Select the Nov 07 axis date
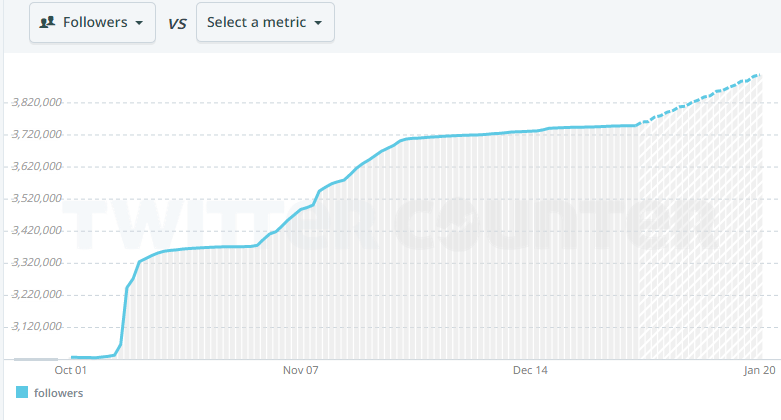781x420 pixels. tap(300, 370)
